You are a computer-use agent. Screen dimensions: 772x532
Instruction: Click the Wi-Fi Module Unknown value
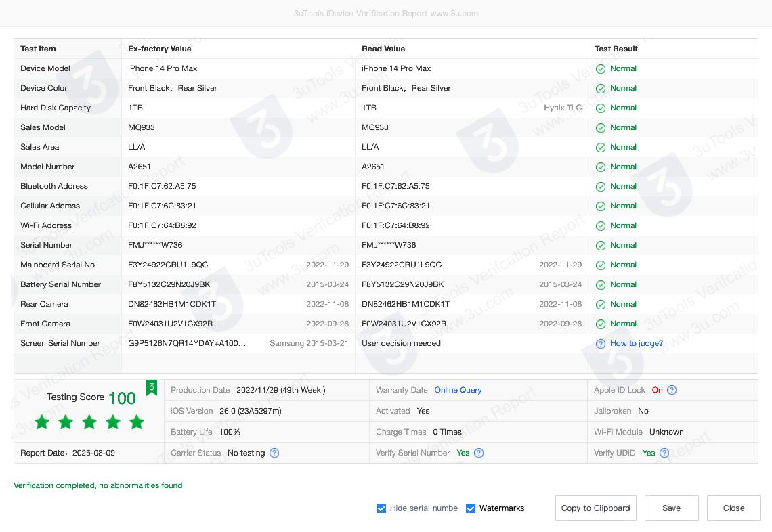click(x=666, y=432)
